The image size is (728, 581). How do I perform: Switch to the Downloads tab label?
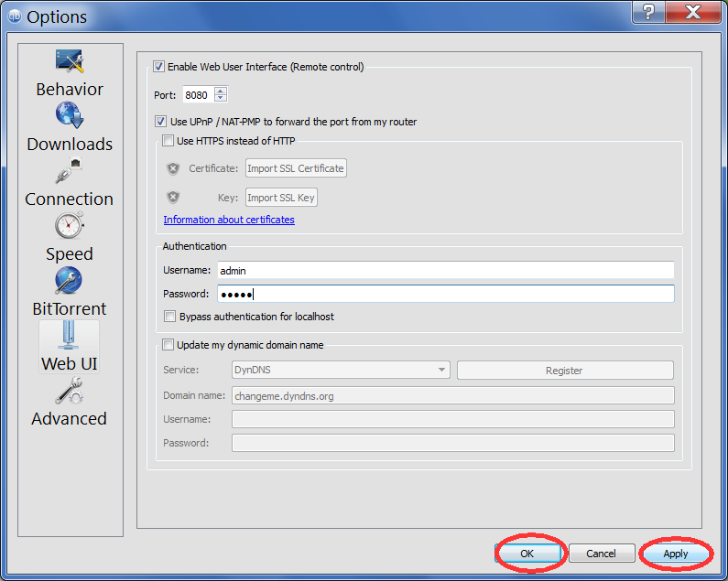pos(70,145)
